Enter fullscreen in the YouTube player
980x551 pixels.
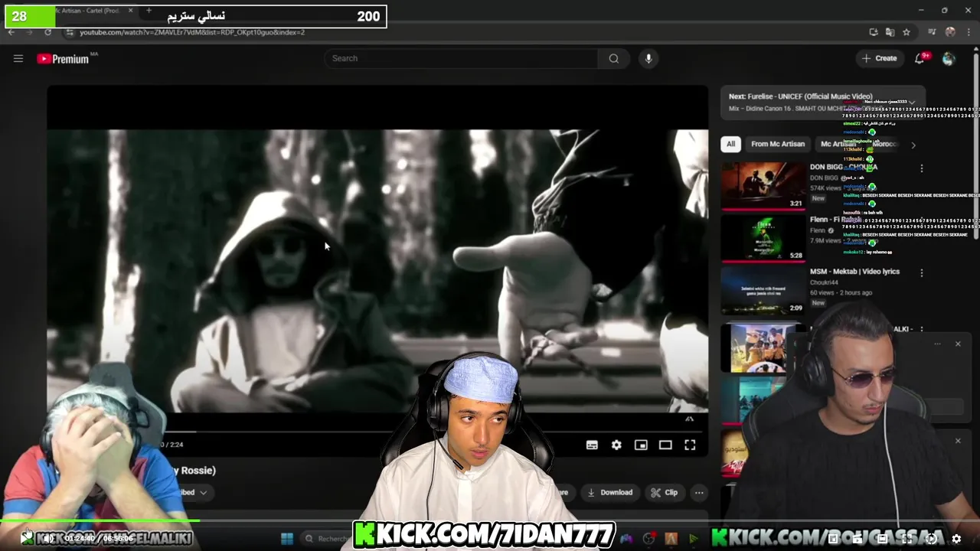[690, 445]
